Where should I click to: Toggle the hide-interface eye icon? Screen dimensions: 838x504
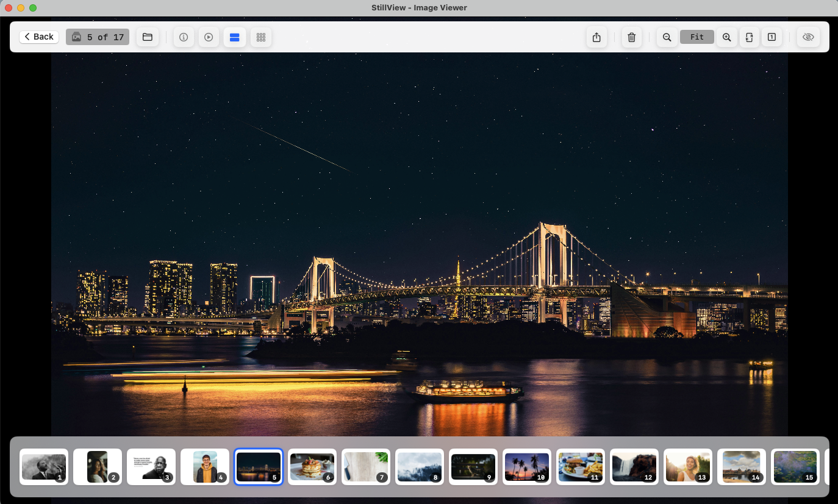coord(808,37)
